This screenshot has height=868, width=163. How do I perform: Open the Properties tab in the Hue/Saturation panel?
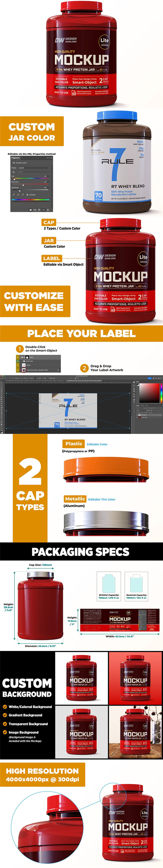click(15, 158)
